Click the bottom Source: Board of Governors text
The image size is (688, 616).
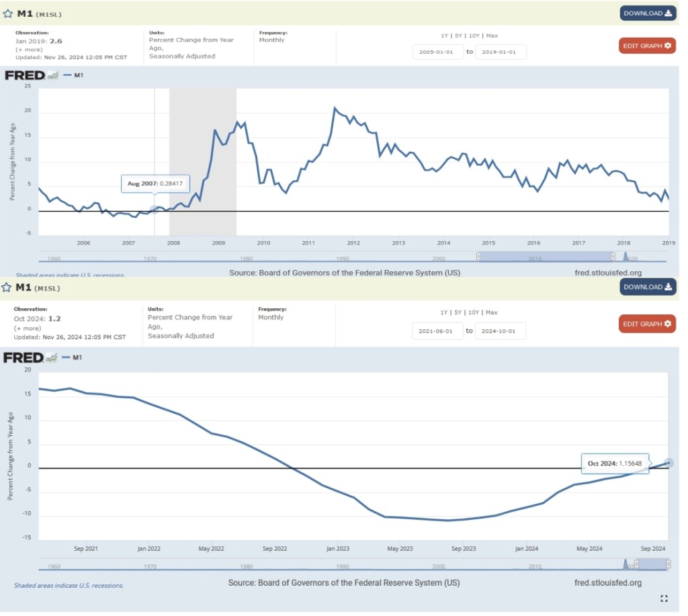(344, 582)
